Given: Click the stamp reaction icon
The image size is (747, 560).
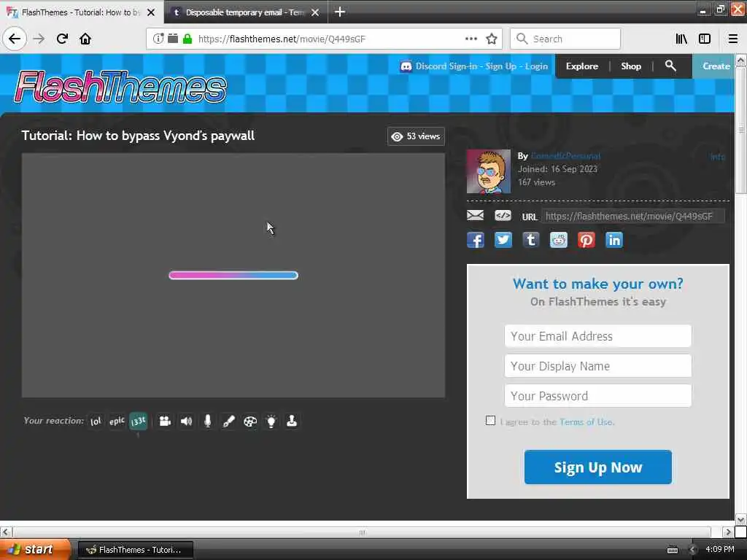Looking at the screenshot, I should [x=292, y=421].
